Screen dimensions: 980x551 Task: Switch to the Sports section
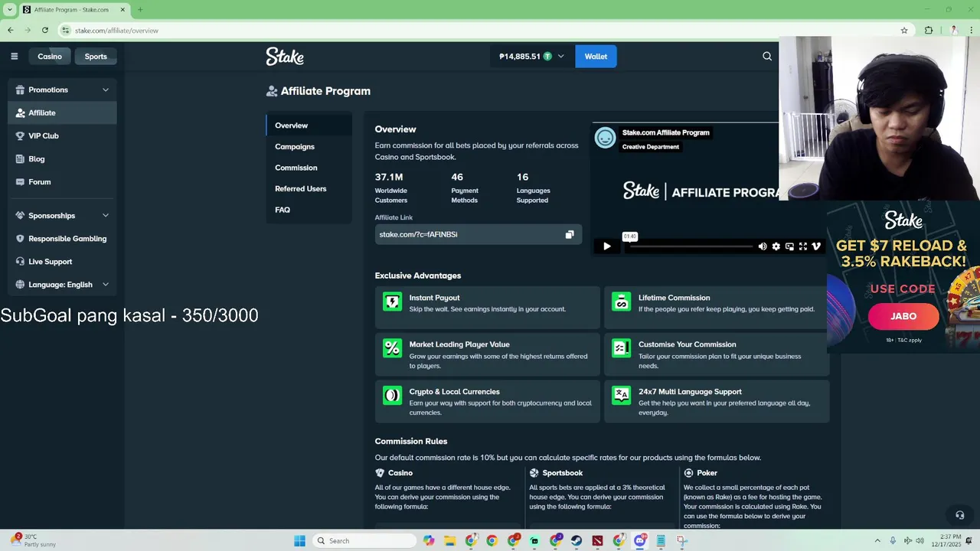(96, 57)
